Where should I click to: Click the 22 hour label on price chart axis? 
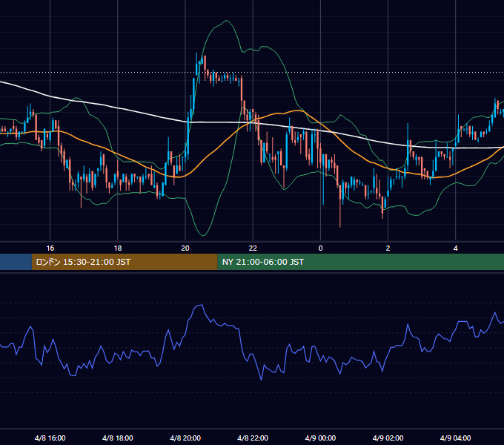(x=253, y=248)
